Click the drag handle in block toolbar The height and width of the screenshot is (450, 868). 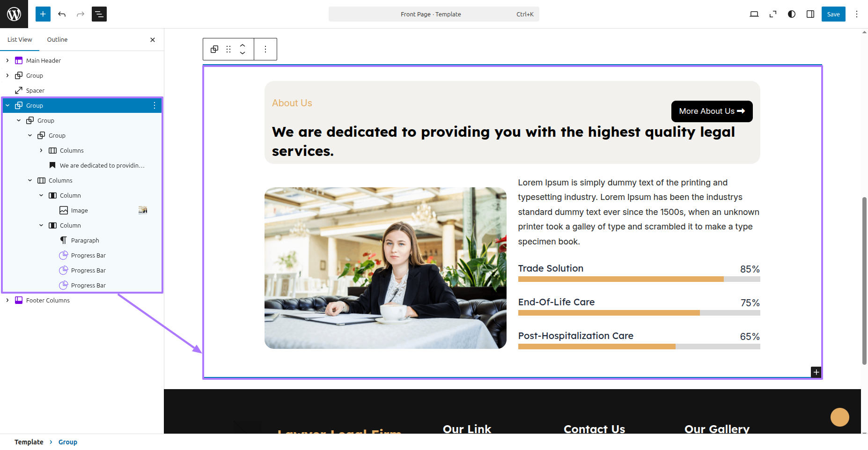[228, 49]
